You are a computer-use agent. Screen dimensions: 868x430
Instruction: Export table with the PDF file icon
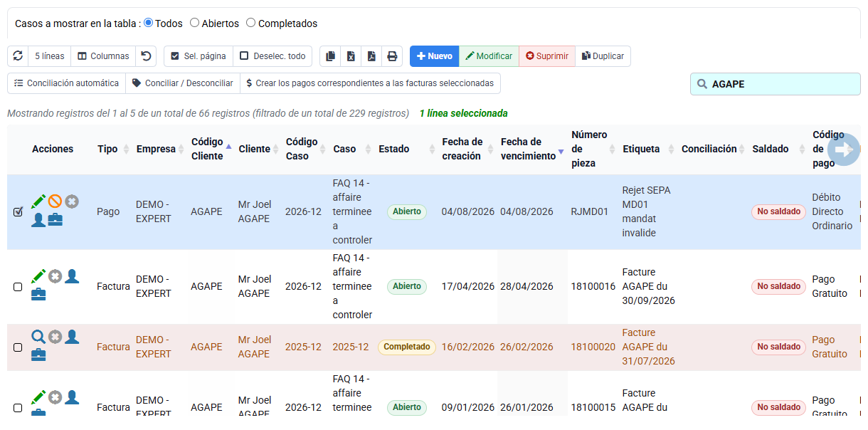click(371, 56)
